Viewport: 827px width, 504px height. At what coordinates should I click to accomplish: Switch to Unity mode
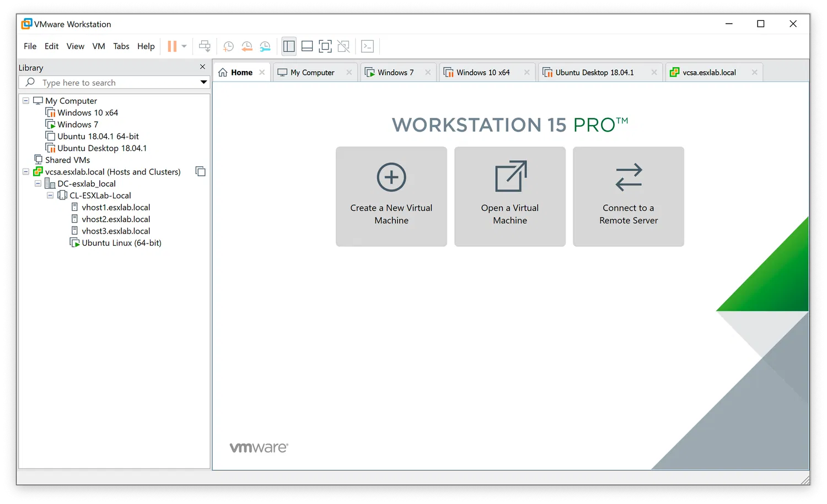[343, 46]
